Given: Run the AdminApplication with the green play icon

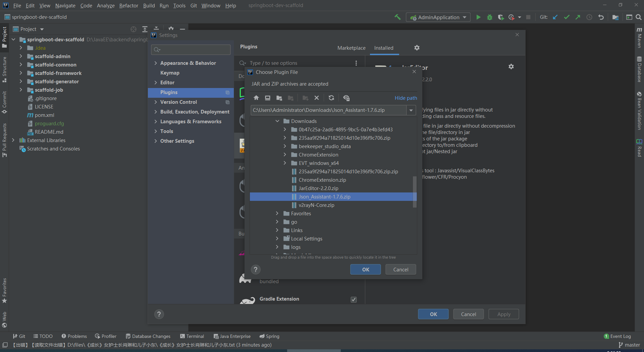Looking at the screenshot, I should (479, 17).
